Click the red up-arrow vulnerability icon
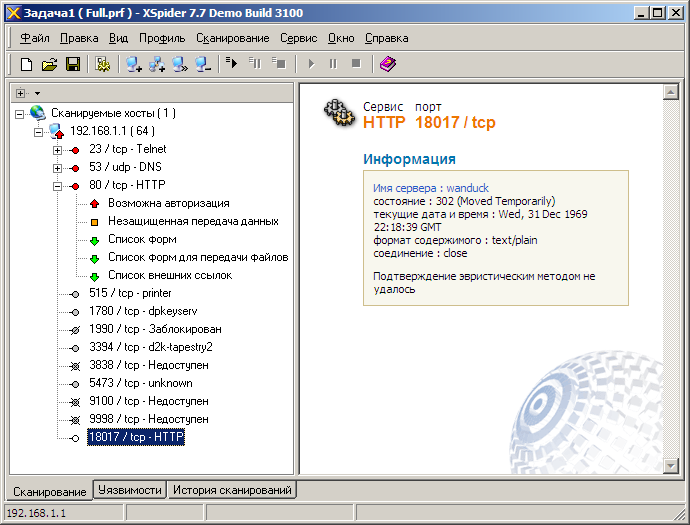 coord(94,204)
